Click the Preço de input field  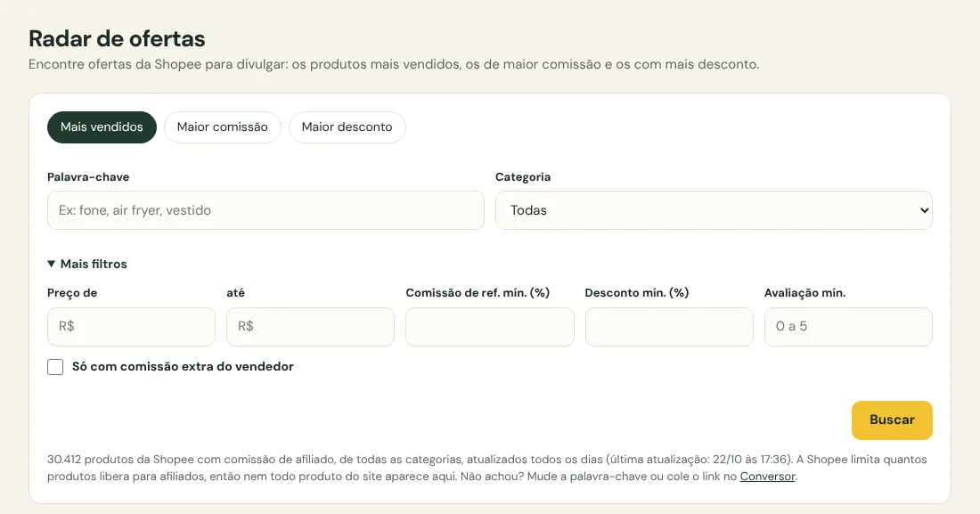(x=131, y=326)
